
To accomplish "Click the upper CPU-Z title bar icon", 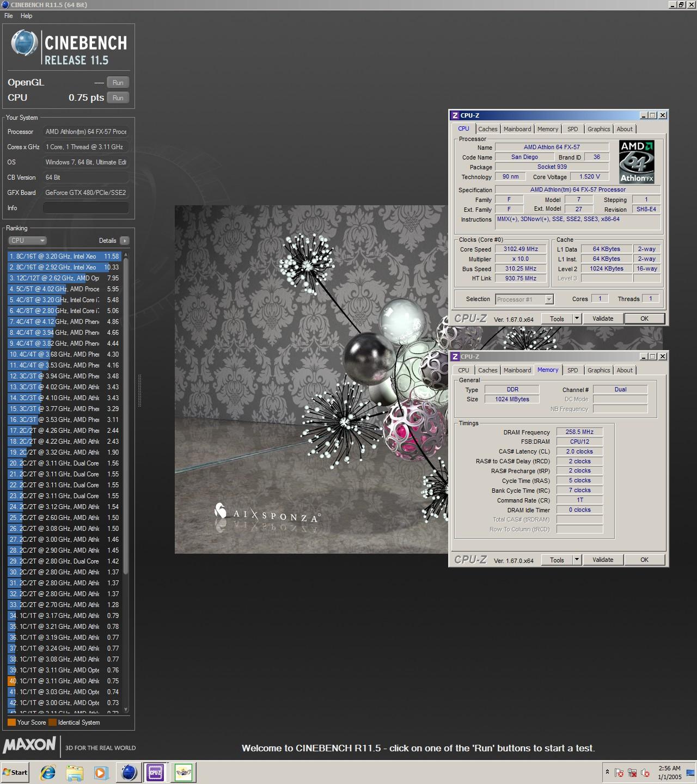I will click(455, 115).
